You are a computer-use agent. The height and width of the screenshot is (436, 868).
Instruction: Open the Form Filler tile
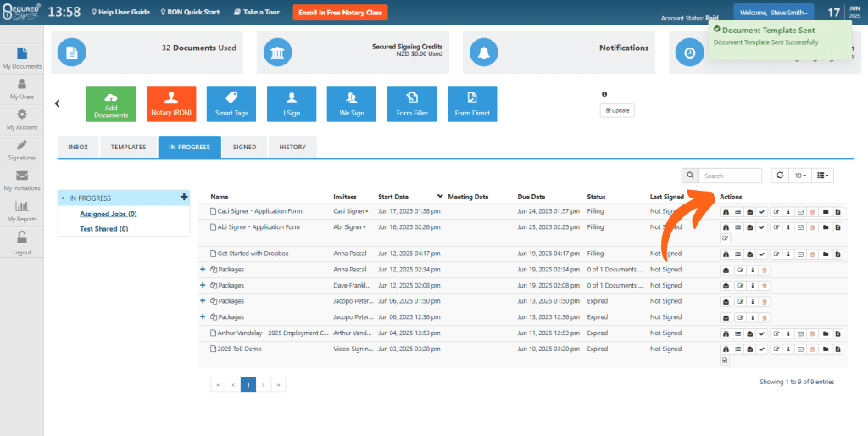point(412,103)
